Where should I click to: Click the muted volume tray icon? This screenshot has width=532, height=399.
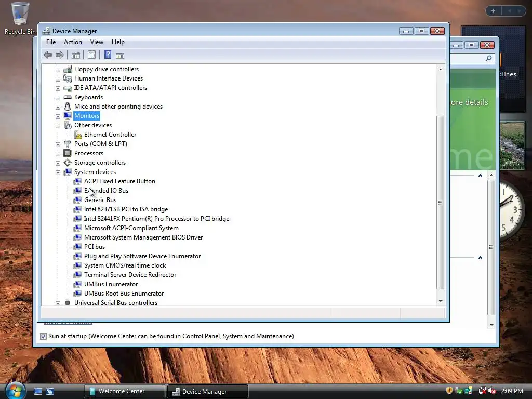click(x=492, y=391)
